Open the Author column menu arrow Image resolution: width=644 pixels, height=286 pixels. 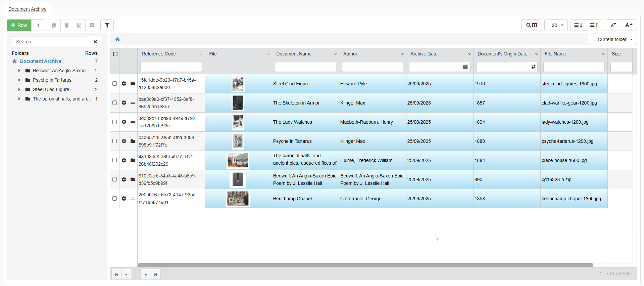click(x=402, y=54)
